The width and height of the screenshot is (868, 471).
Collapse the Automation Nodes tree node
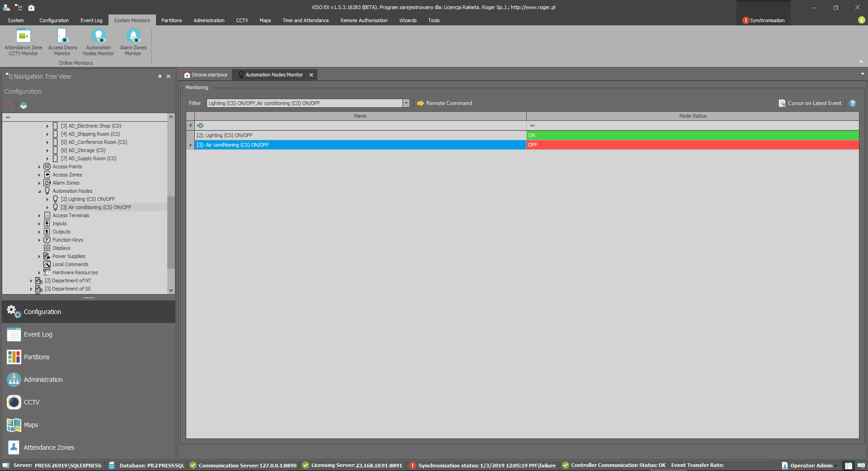pyautogui.click(x=39, y=191)
